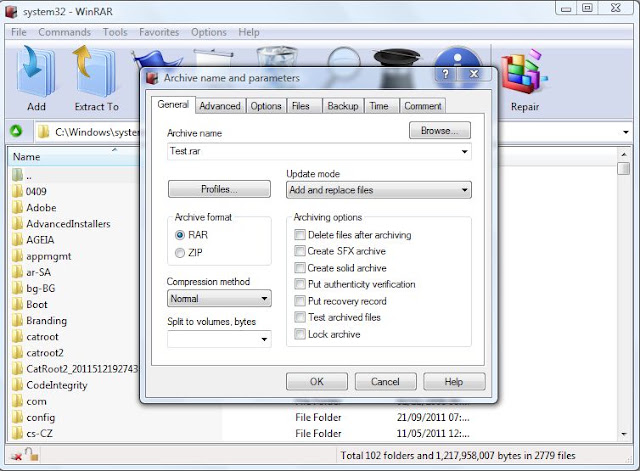Open the Tools menu

(x=115, y=32)
